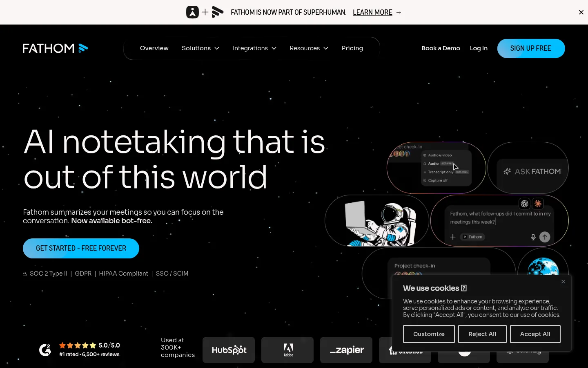Click the Fathom source chip in prompt box
The width and height of the screenshot is (588, 368).
coord(472,237)
